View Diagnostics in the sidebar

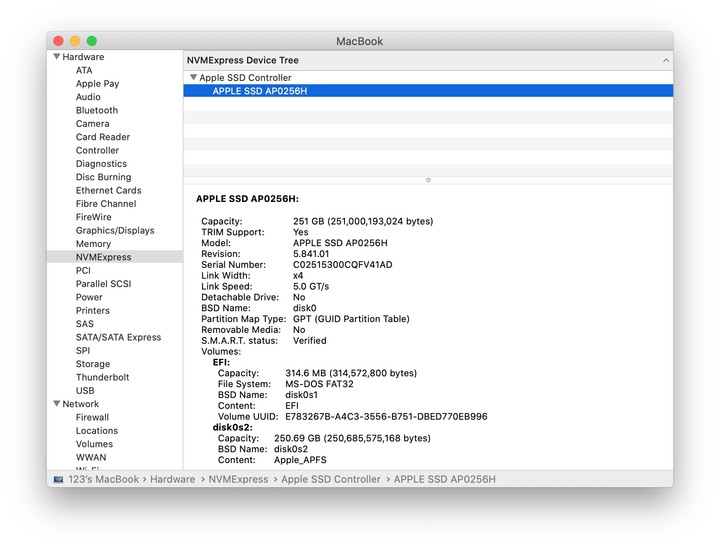101,164
